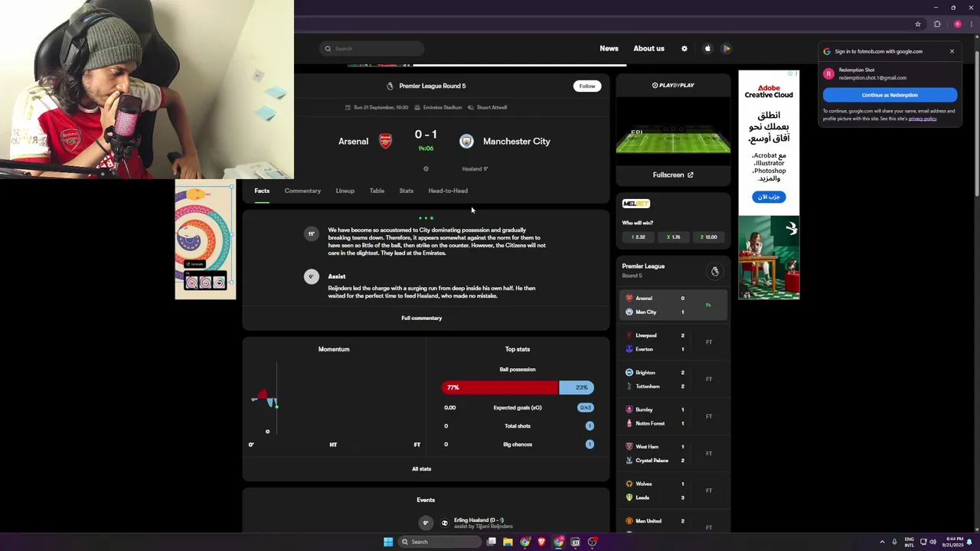Show hidden system tray icons
980x551 pixels.
(881, 542)
